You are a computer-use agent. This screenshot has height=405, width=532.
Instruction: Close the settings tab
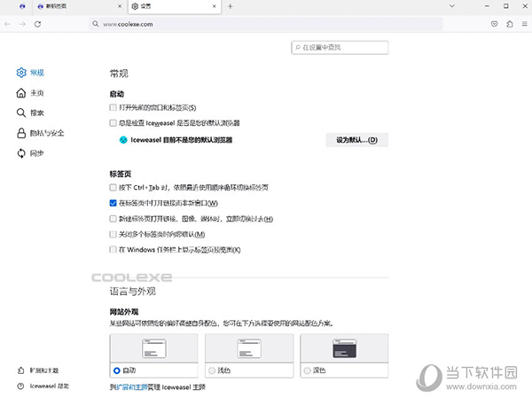click(214, 6)
